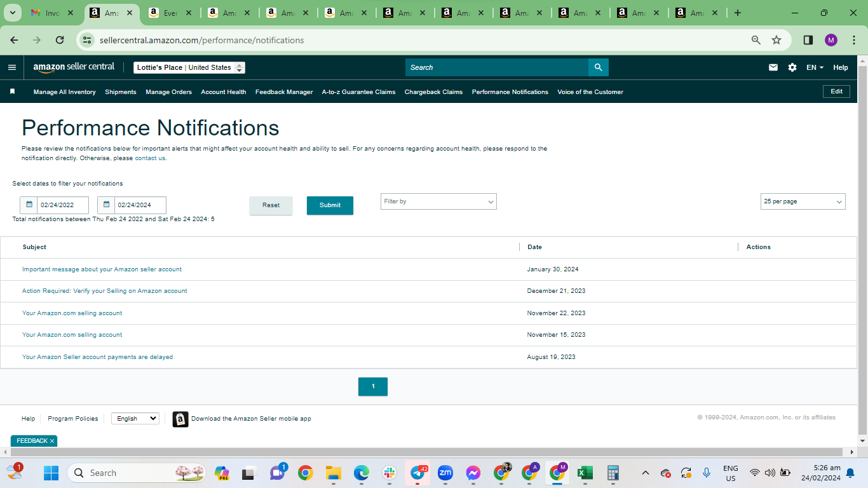Open the English language selector in footer

[x=135, y=419]
